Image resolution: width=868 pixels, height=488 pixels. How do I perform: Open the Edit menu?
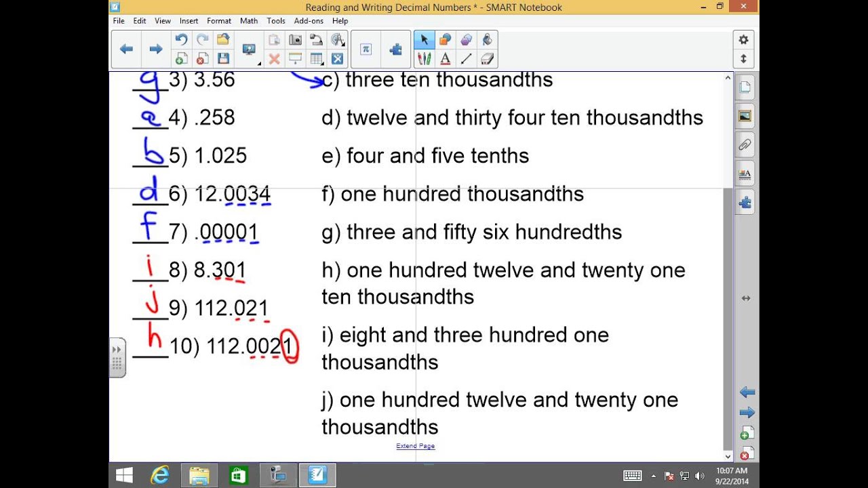coord(140,21)
